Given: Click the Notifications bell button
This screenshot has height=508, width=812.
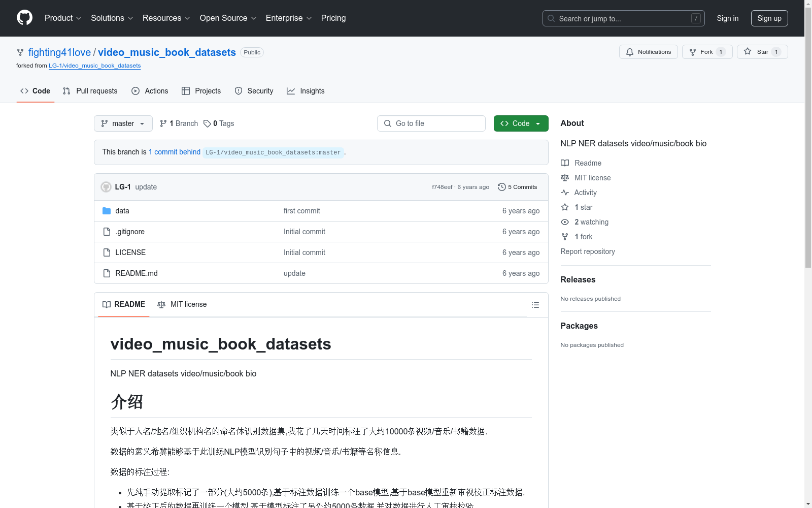Looking at the screenshot, I should (648, 52).
